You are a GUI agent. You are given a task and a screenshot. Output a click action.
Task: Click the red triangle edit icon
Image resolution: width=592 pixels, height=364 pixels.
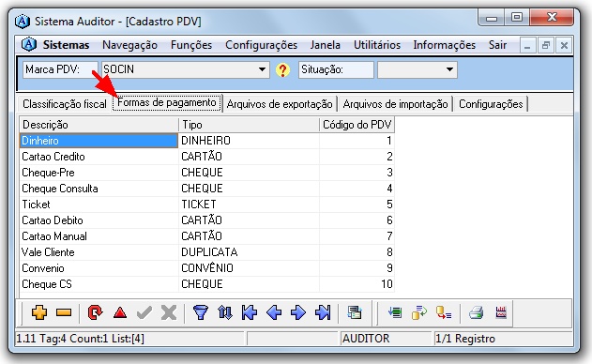click(120, 312)
